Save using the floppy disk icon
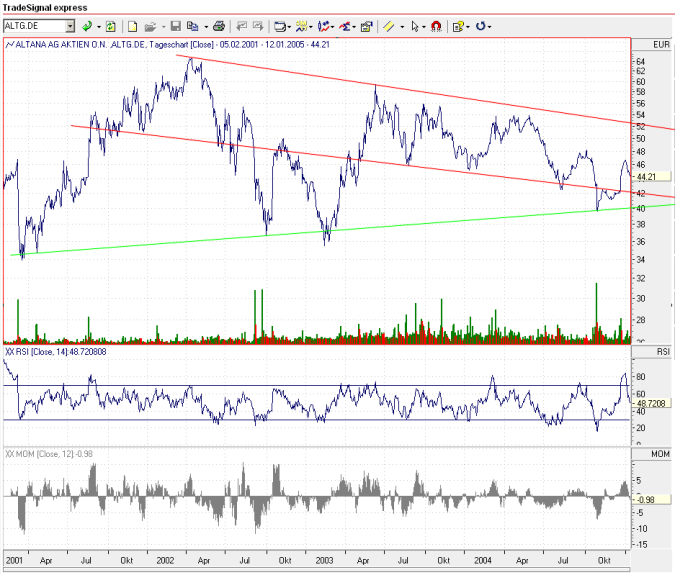The width and height of the screenshot is (675, 575). [176, 26]
